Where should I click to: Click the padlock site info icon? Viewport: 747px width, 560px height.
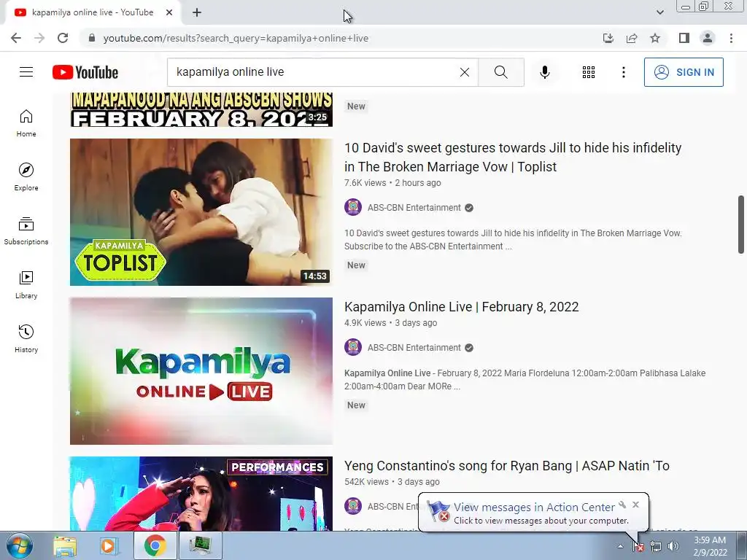click(x=92, y=38)
